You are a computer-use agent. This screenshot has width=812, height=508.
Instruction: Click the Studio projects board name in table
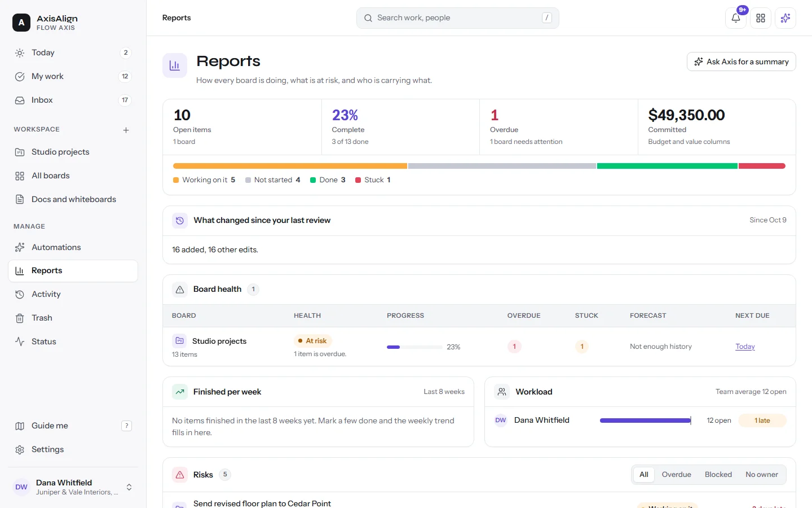coord(219,341)
